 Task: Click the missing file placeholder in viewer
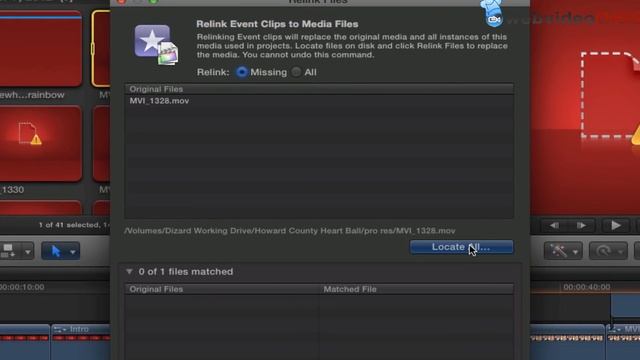(611, 96)
